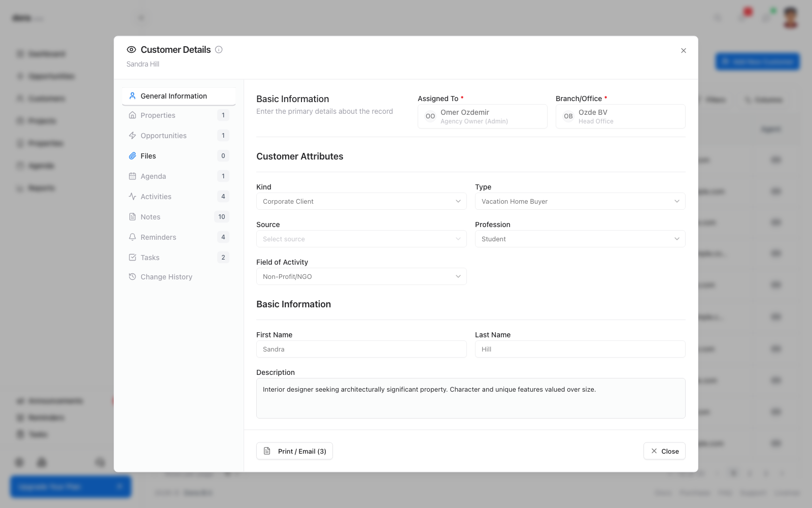Image resolution: width=812 pixels, height=508 pixels.
Task: Click inside the Description text area
Action: pos(471,398)
